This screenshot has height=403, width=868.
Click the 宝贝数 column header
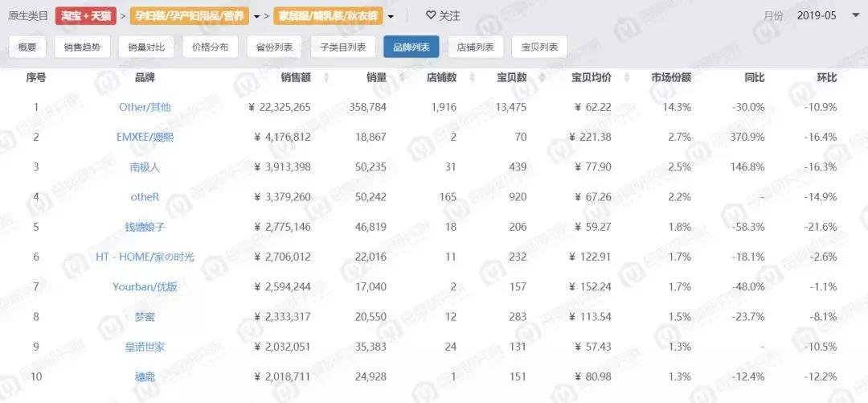pos(511,77)
